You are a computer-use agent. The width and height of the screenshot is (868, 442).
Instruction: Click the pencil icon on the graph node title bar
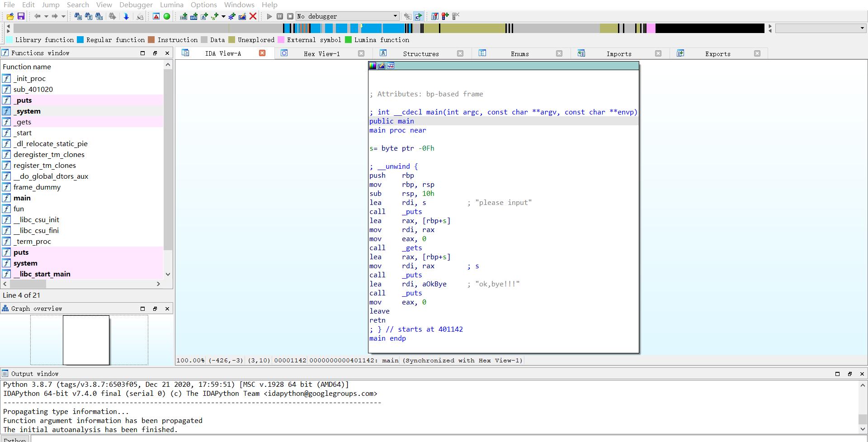tap(382, 66)
